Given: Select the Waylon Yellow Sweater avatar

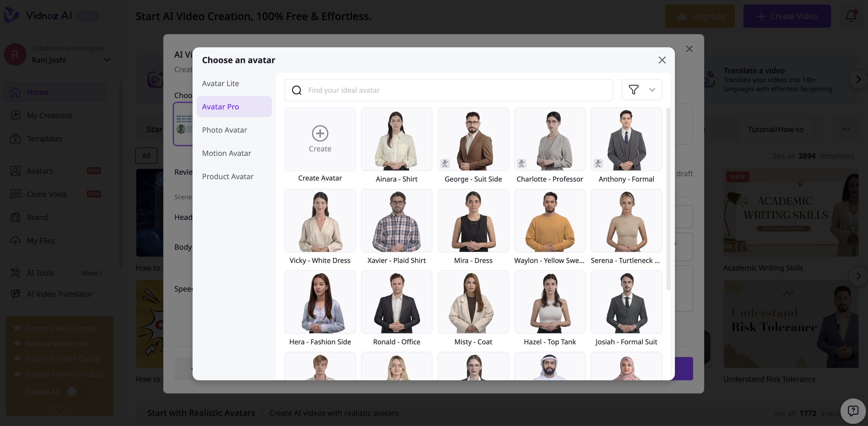Looking at the screenshot, I should (549, 221).
